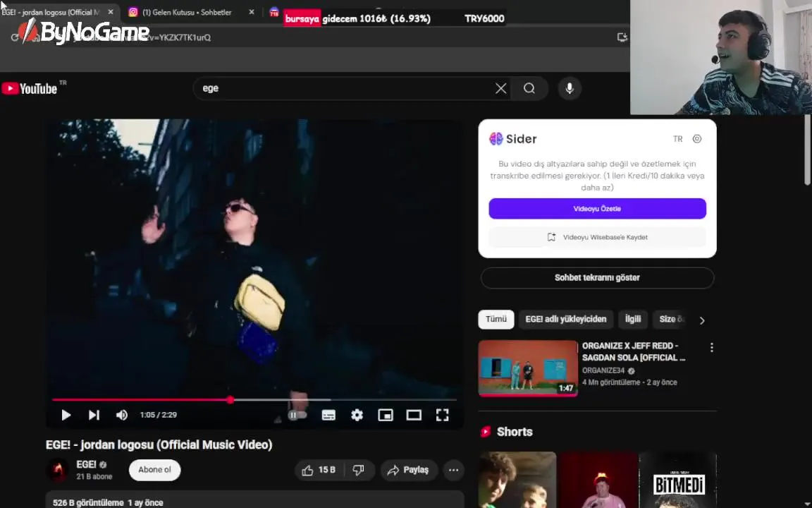The image size is (812, 508).
Task: Select EGE! adlı yükleyiciden chip
Action: pyautogui.click(x=565, y=320)
